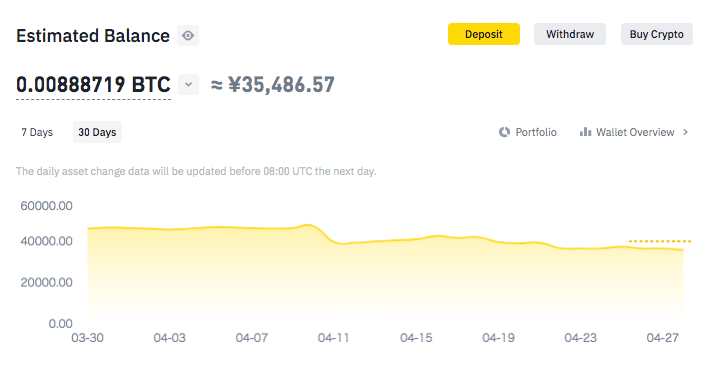Open the Portfolio link
The width and height of the screenshot is (728, 379).
click(x=536, y=132)
